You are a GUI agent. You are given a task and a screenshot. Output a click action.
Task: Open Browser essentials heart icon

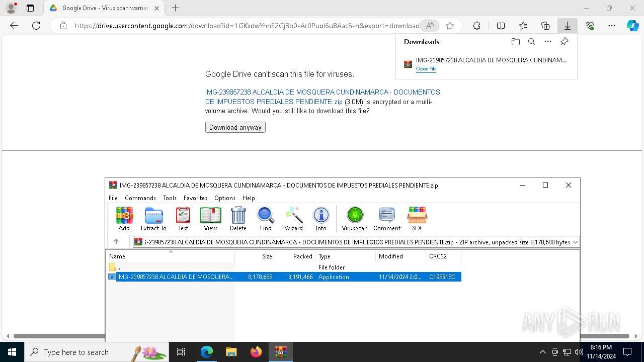[x=590, y=26]
